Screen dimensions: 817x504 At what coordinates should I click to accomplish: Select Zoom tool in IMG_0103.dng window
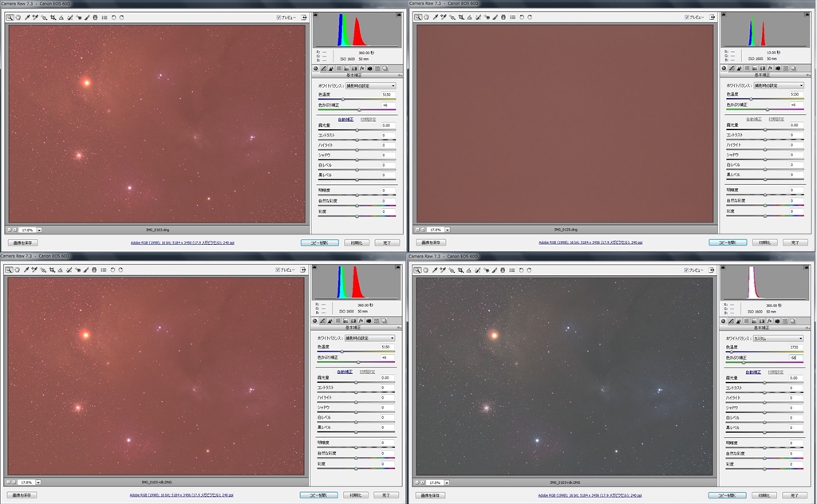point(10,18)
